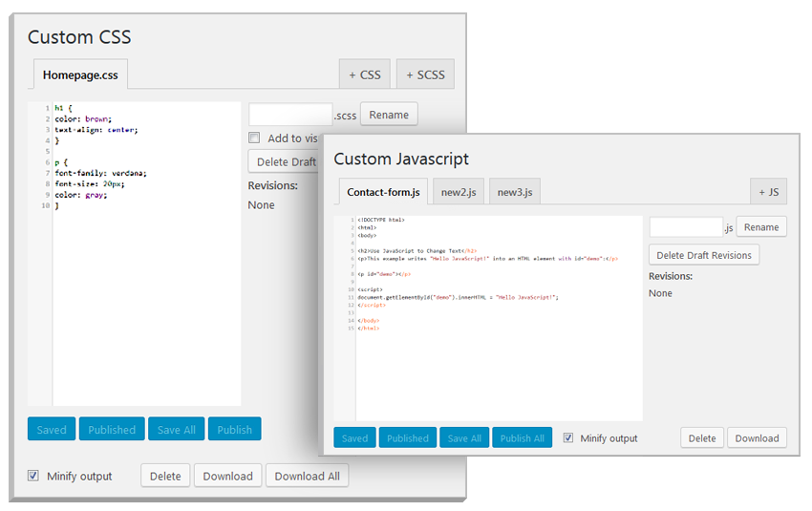Click the 'color: gray;' code line
This screenshot has width=812, height=511.
81,195
